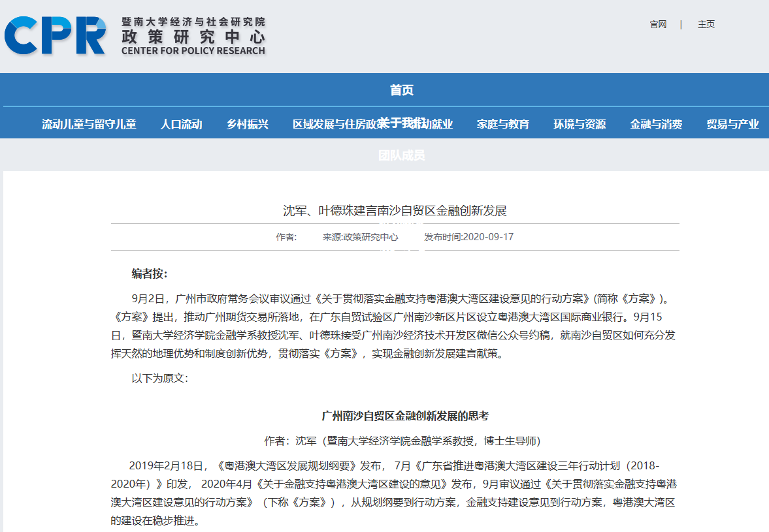This screenshot has height=532, width=769.
Task: Select 家庭与教育 navigation item
Action: [x=503, y=125]
